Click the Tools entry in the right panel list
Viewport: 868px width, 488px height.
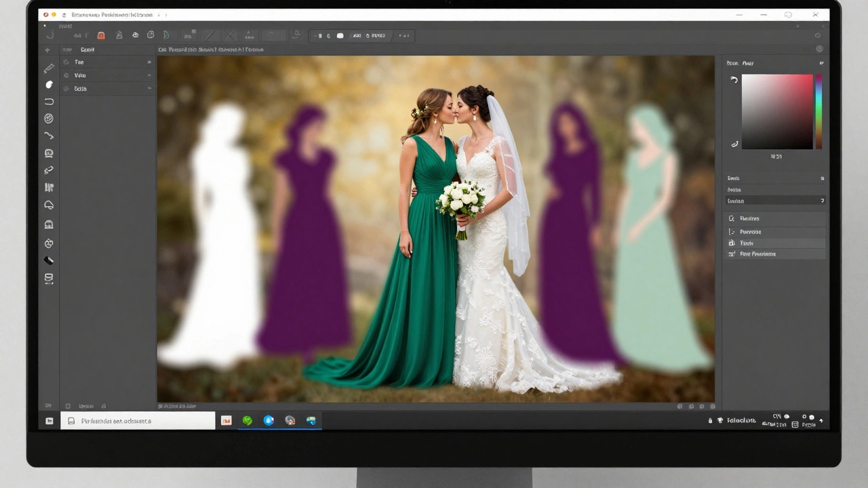pos(746,243)
